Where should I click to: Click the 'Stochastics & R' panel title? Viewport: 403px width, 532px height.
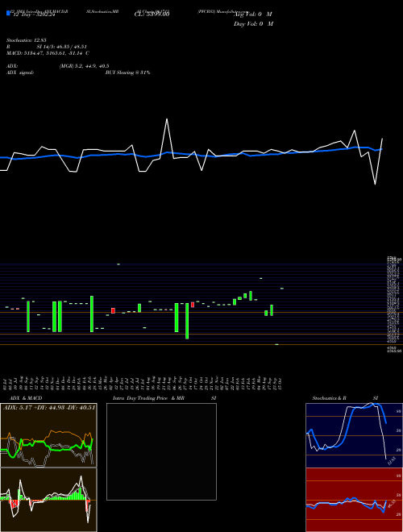pos(329,398)
